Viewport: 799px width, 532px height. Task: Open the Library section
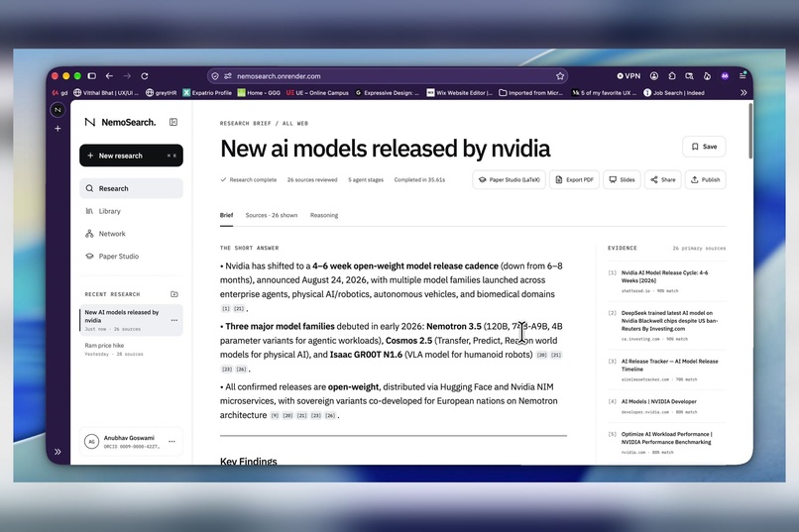[131, 211]
